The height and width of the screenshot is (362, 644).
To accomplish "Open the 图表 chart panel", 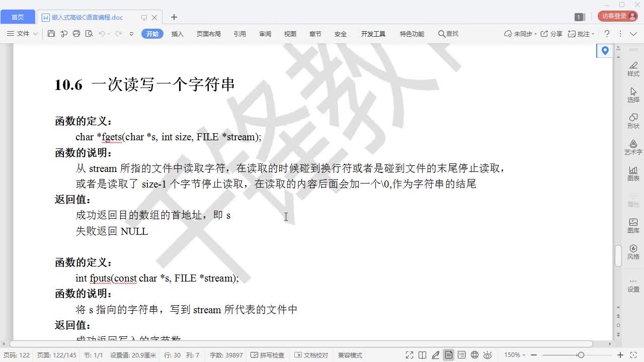I will [x=633, y=173].
